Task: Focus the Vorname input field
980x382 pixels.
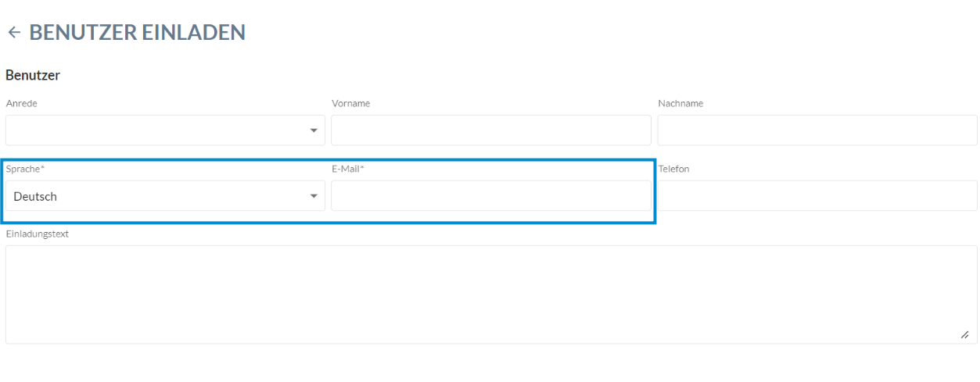Action: pos(491,130)
